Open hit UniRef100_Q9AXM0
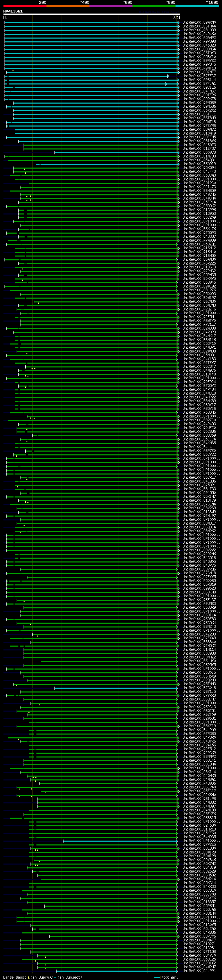222x980 pixels. pos(199,23)
